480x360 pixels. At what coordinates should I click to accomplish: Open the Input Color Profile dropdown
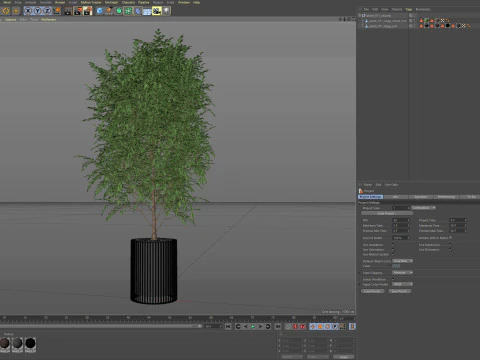[402, 284]
